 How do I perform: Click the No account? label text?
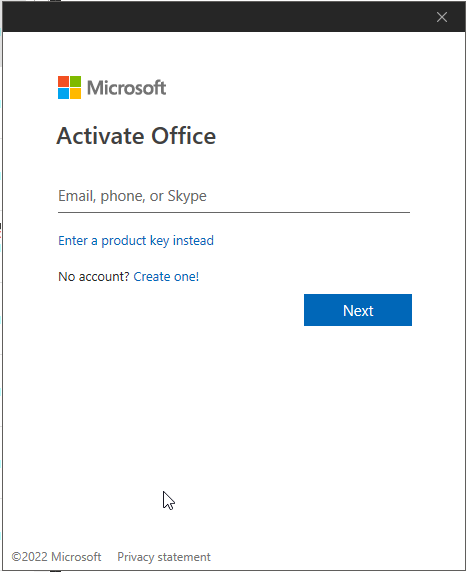click(94, 277)
